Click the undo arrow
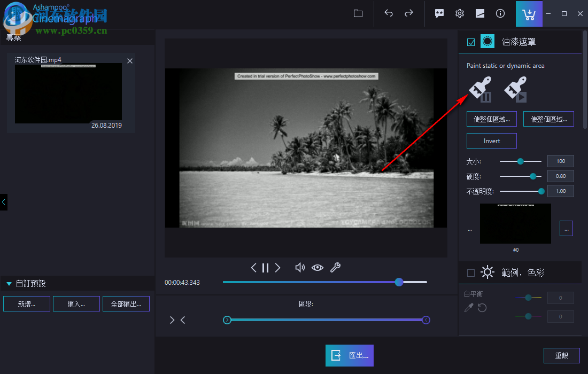Viewport: 588px width, 374px height. 389,14
